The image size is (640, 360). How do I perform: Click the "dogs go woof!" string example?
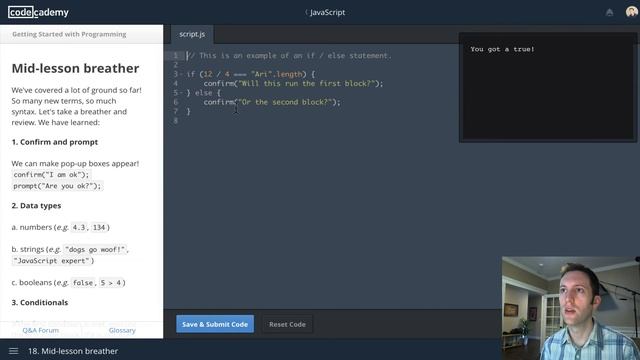point(96,249)
